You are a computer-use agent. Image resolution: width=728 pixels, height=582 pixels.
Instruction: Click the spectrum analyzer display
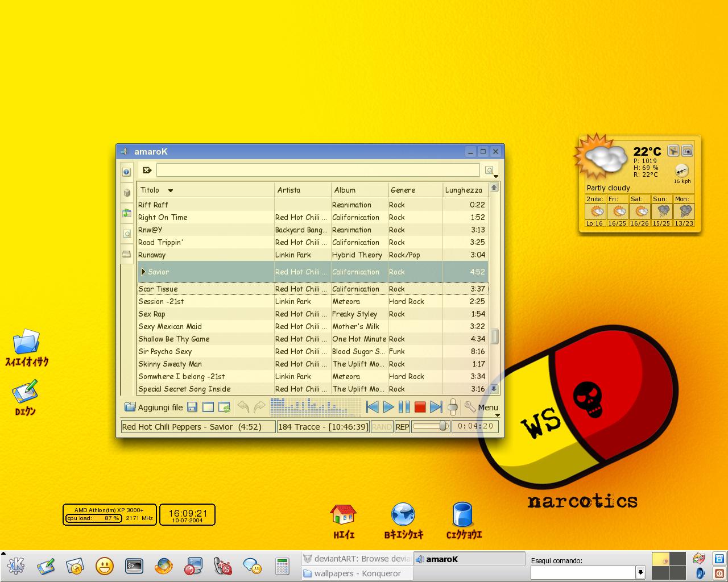point(316,407)
